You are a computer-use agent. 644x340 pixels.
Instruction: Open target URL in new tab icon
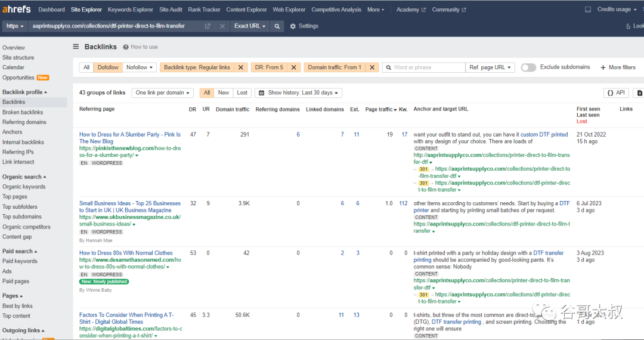click(208, 26)
